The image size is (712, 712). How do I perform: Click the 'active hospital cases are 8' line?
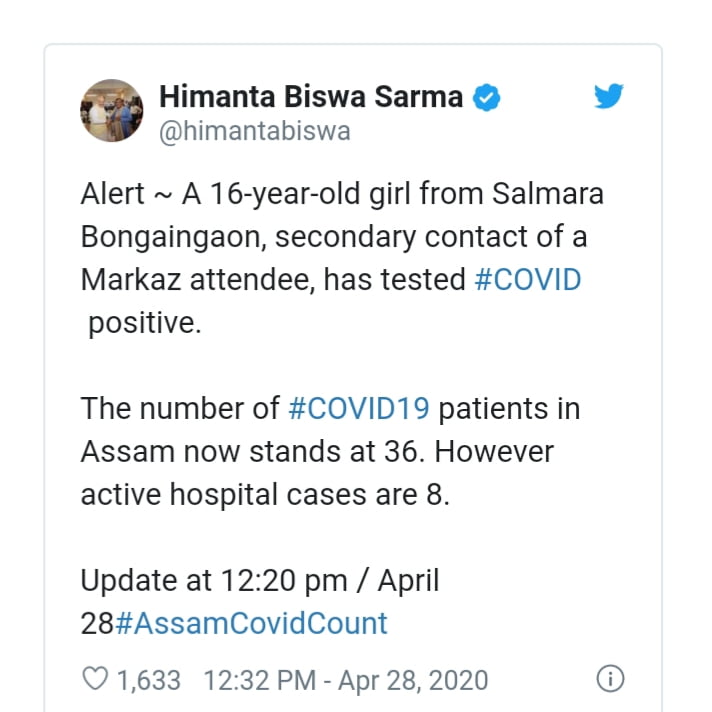[x=264, y=494]
